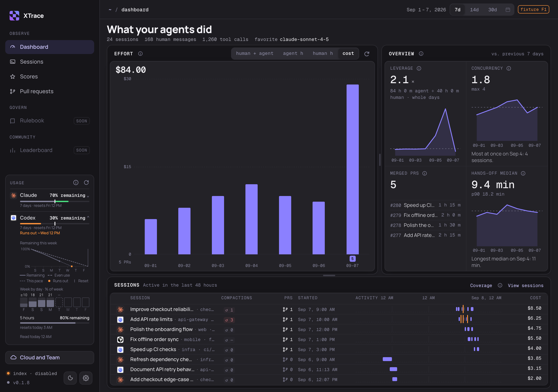Expand the Claude usage details chevron
This screenshot has width=558, height=392.
[x=88, y=196]
